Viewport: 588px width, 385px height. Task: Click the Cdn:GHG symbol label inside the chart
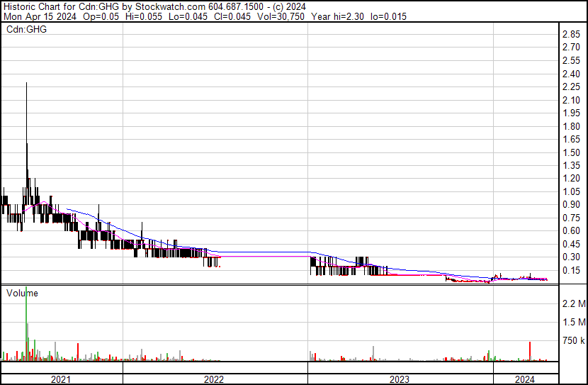pos(24,29)
